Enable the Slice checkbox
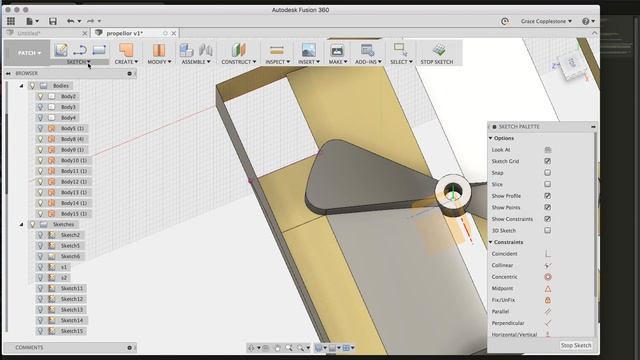 click(548, 184)
